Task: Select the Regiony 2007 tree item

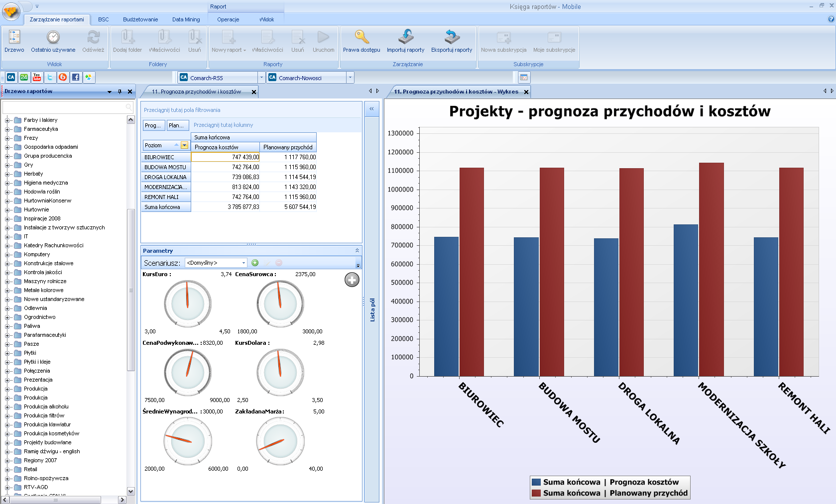Action: (x=40, y=460)
